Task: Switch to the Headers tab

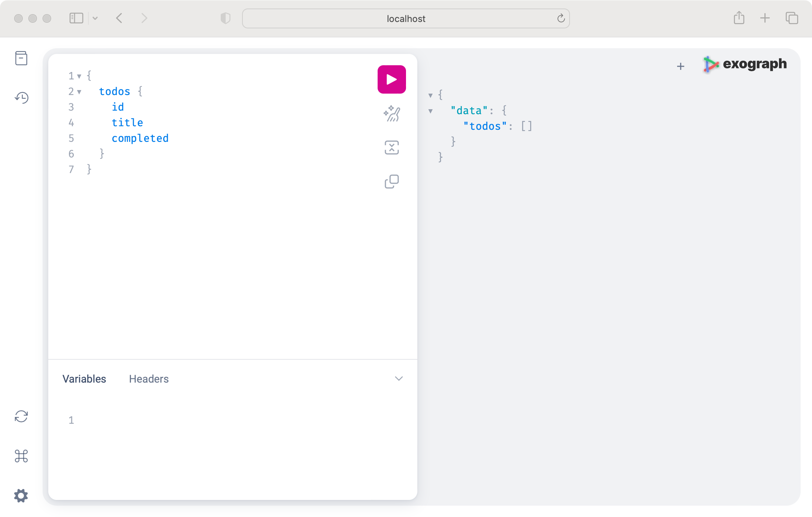Action: (x=148, y=379)
